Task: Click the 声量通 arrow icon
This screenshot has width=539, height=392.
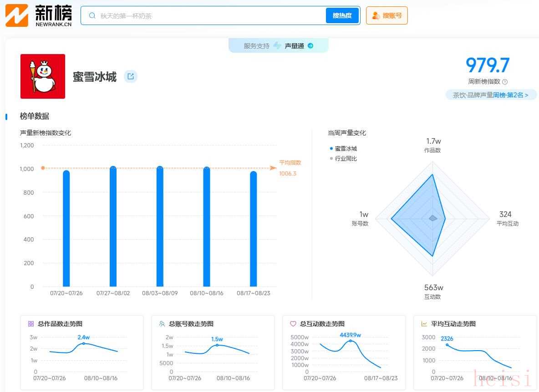Action: (x=310, y=45)
